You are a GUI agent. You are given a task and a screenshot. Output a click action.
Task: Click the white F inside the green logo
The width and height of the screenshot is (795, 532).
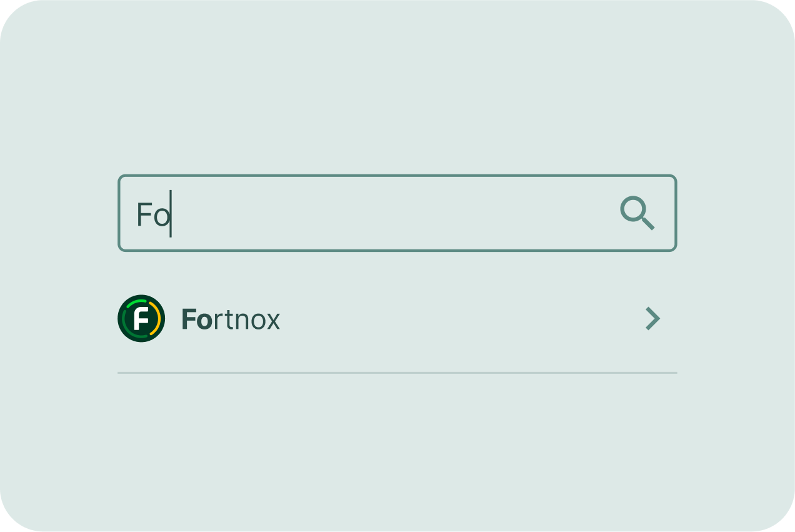pyautogui.click(x=141, y=319)
